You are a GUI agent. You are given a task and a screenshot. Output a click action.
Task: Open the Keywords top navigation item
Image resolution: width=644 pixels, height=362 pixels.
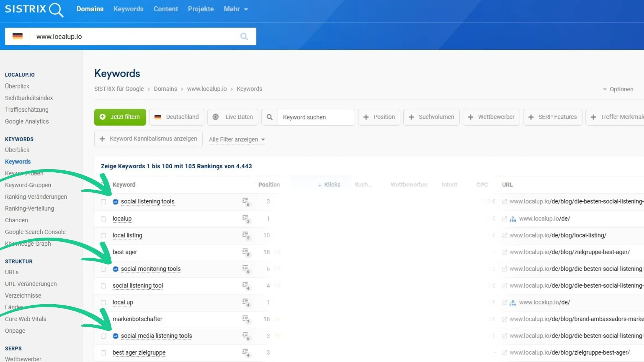tap(128, 9)
